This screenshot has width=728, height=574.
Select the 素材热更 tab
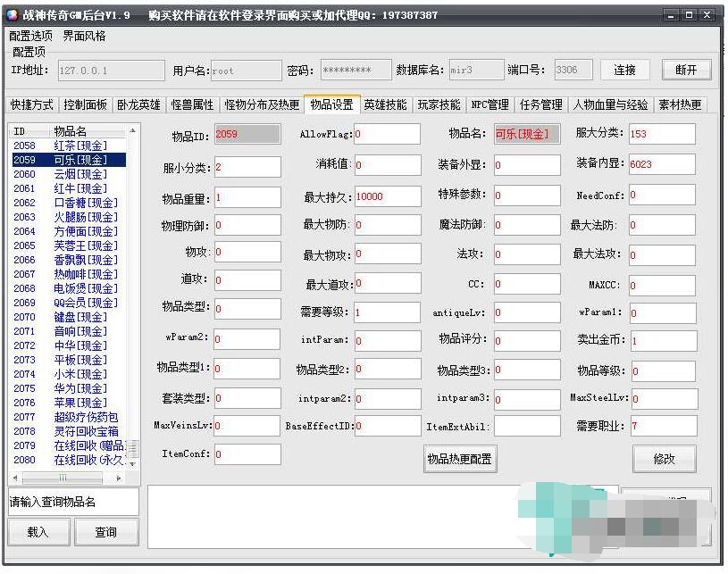pos(681,104)
